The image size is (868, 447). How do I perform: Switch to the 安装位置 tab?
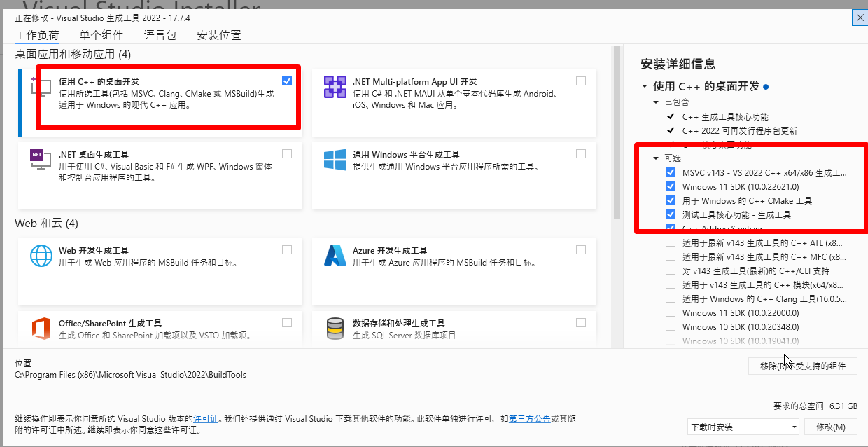click(219, 35)
